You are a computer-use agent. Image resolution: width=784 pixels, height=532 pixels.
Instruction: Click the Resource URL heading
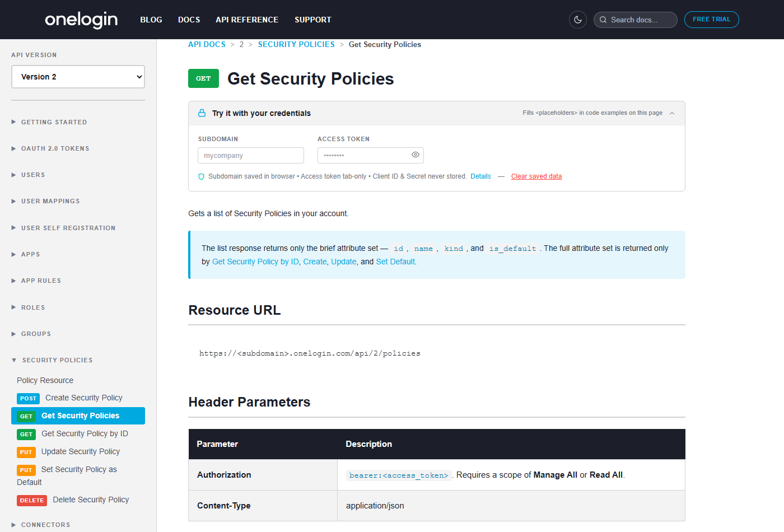[x=235, y=310]
